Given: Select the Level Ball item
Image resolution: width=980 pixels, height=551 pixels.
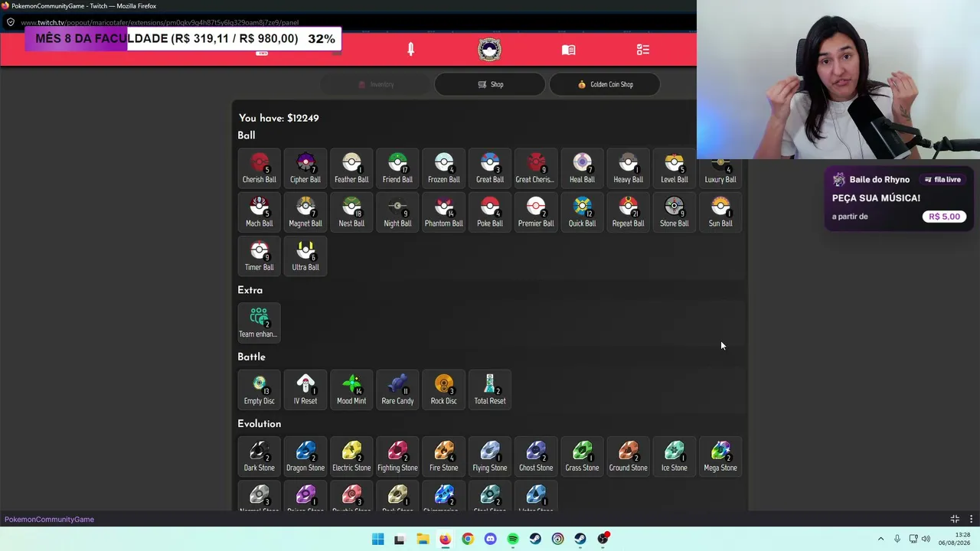Looking at the screenshot, I should [x=675, y=168].
